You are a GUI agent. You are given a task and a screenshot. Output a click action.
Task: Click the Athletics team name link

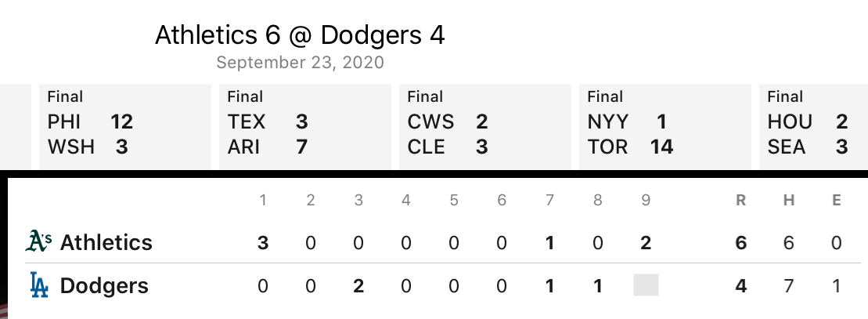click(x=106, y=242)
